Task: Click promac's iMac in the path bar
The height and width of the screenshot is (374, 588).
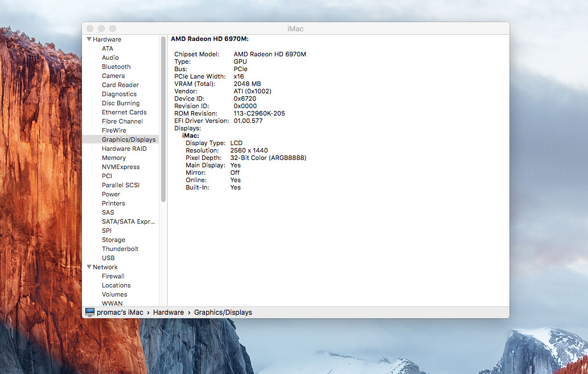Action: click(x=121, y=313)
